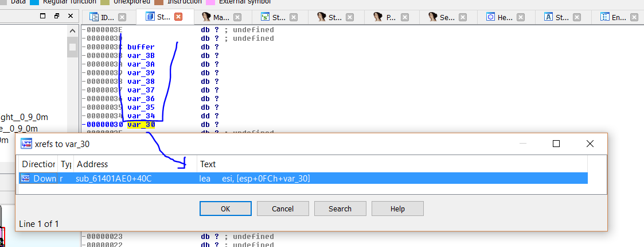Sort xrefs by the Address column
Screen dimensions: 644x247
[135, 164]
